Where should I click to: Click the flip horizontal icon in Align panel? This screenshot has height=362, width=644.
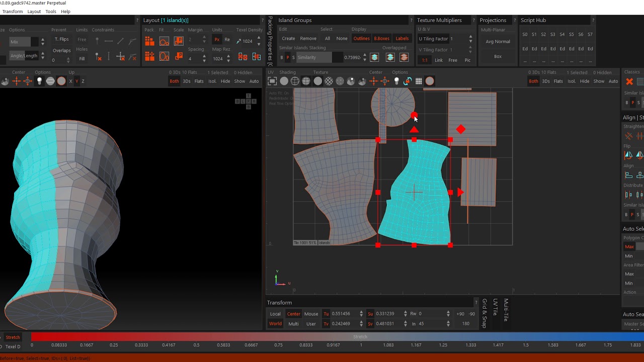click(628, 155)
